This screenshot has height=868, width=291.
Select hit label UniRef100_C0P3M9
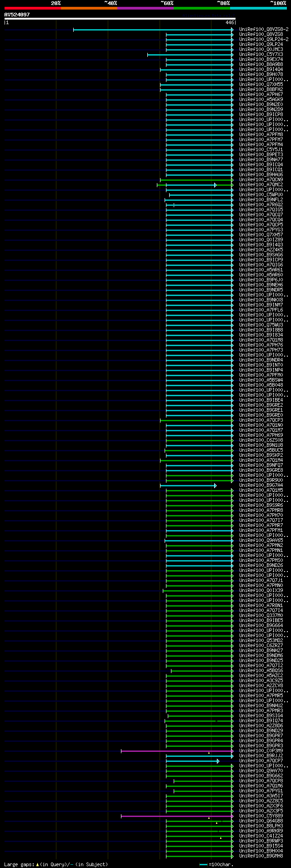coord(261,751)
